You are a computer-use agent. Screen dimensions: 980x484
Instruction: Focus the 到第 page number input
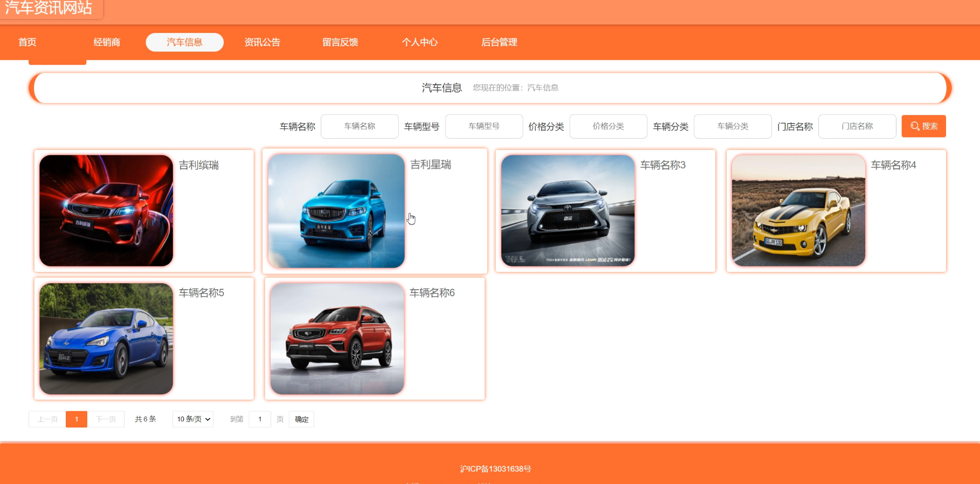260,419
